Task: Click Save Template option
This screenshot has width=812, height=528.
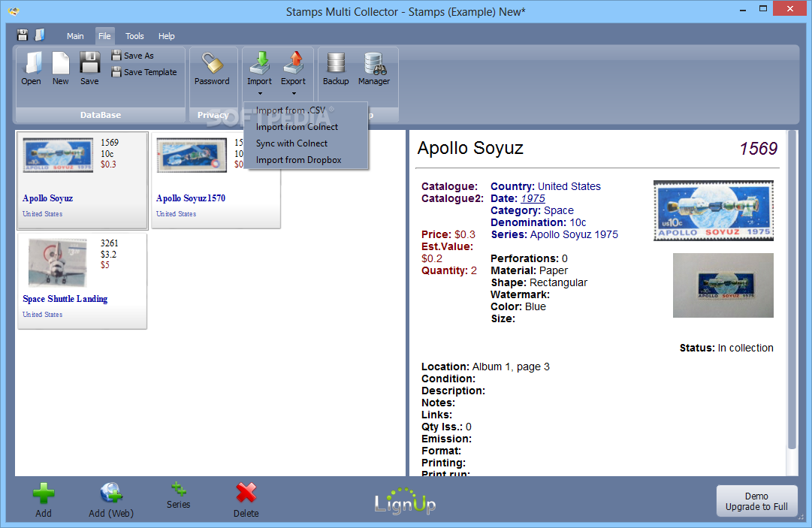Action: tap(144, 72)
